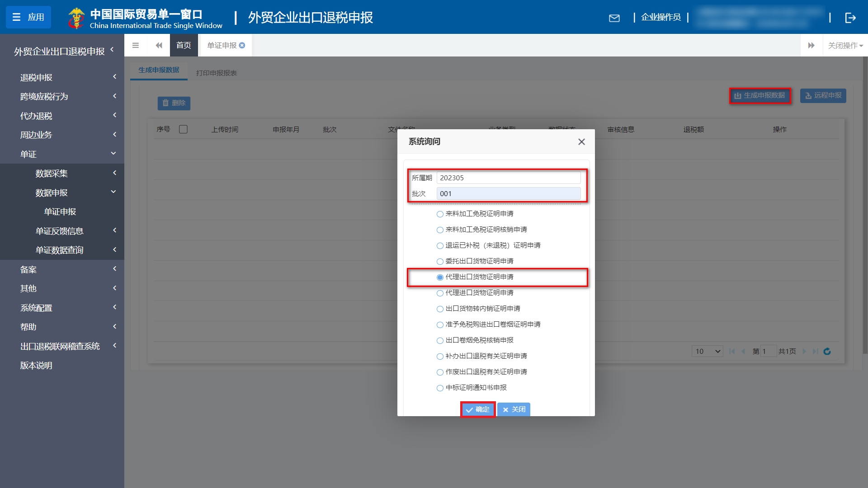The height and width of the screenshot is (488, 868).
Task: Open the mail envelope inbox
Action: click(614, 18)
